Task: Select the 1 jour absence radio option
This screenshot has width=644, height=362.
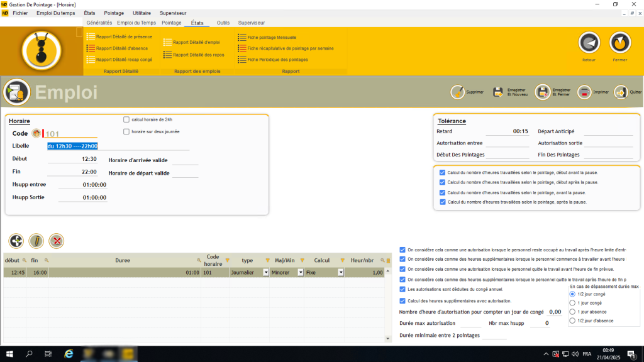Action: (x=572, y=312)
